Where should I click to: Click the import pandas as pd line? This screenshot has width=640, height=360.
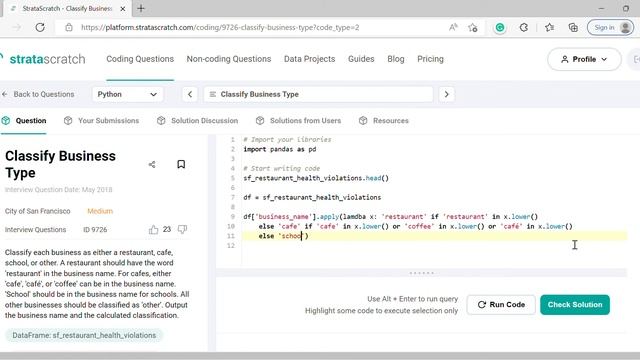pos(280,149)
